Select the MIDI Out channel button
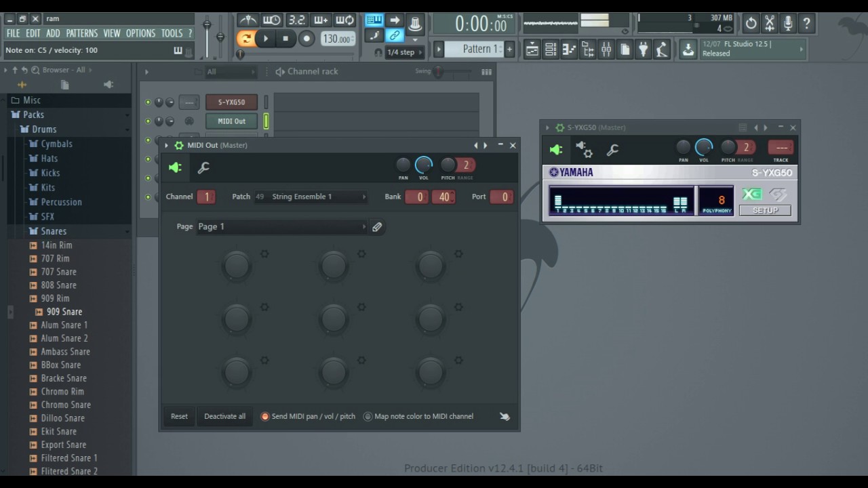The height and width of the screenshot is (488, 868). 231,121
